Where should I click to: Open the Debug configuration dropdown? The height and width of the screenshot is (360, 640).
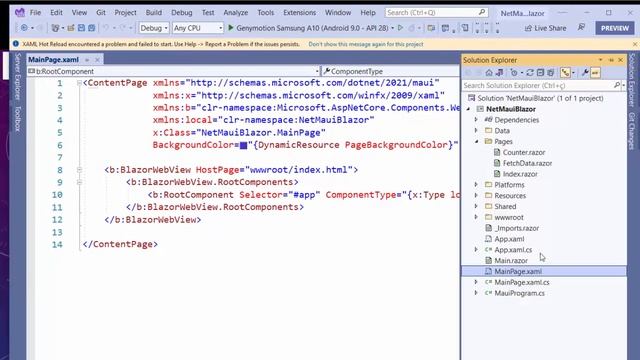154,28
